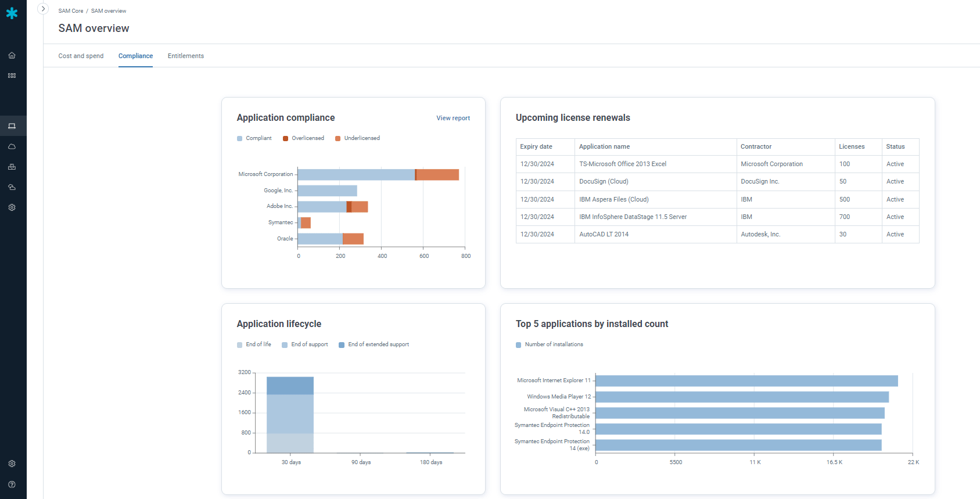
Task: Open the partly-cloudy SaaS sidebar icon
Action: 12,187
